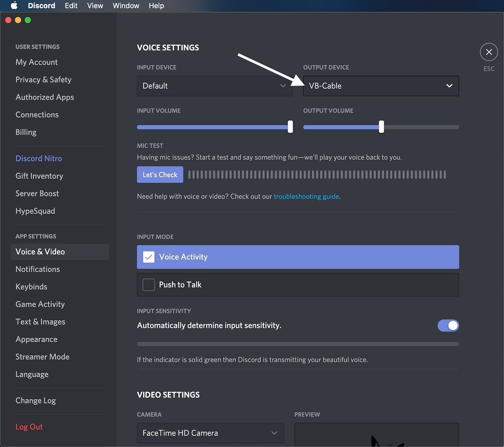Click the Input Volume slider handle
The image size is (504, 447).
pyautogui.click(x=290, y=127)
